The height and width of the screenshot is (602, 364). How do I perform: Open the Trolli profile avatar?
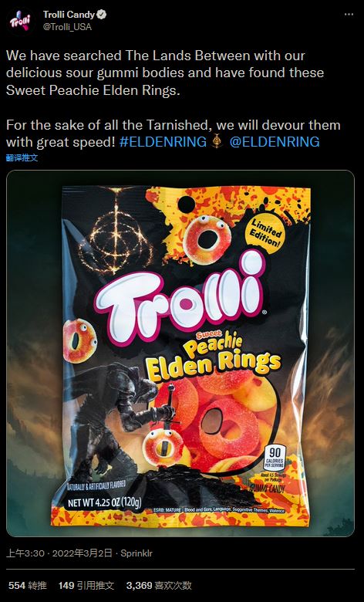[x=20, y=21]
